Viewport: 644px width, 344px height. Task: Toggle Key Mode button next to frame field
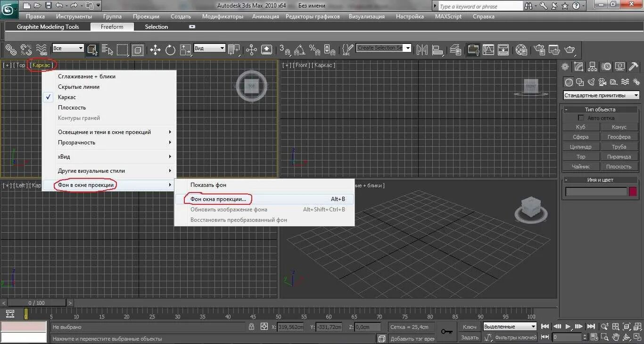[545, 337]
